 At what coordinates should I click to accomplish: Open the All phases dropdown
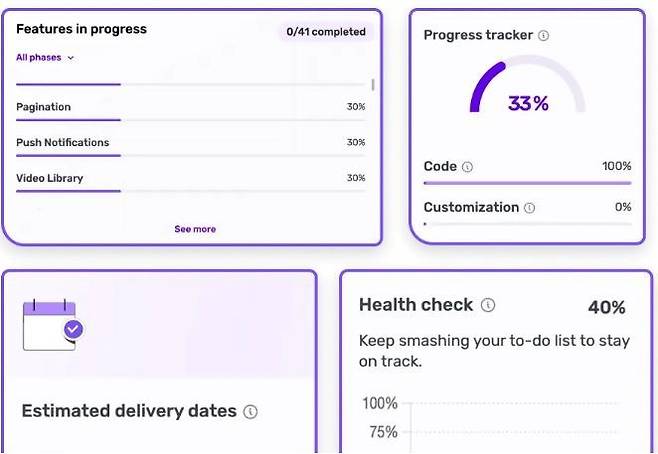coord(45,58)
